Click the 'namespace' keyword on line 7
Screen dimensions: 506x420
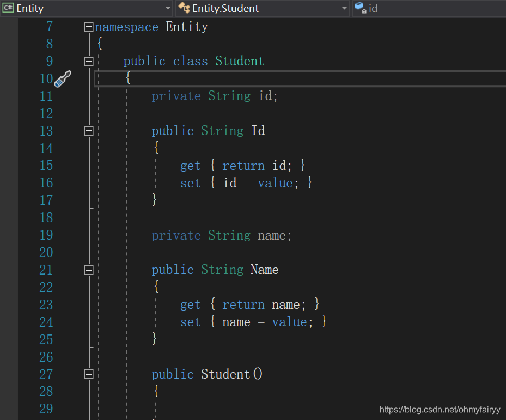pyautogui.click(x=127, y=27)
